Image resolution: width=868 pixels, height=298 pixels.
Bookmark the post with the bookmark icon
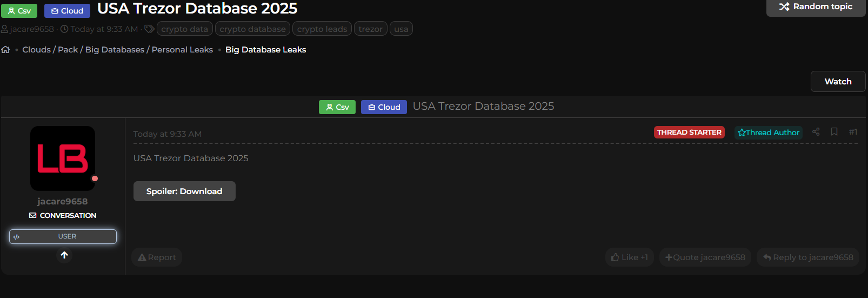click(834, 131)
